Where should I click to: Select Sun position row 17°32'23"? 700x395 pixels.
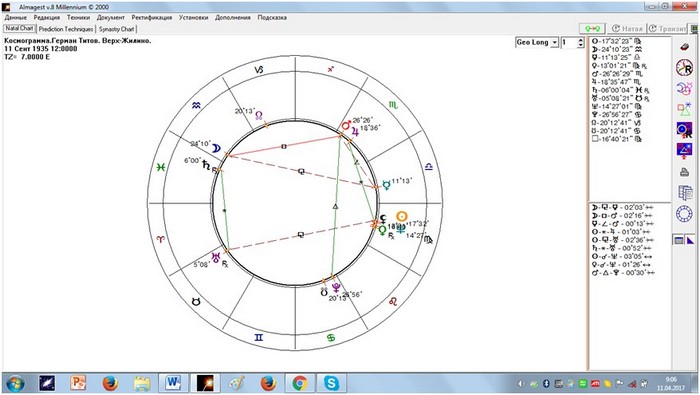click(x=617, y=41)
